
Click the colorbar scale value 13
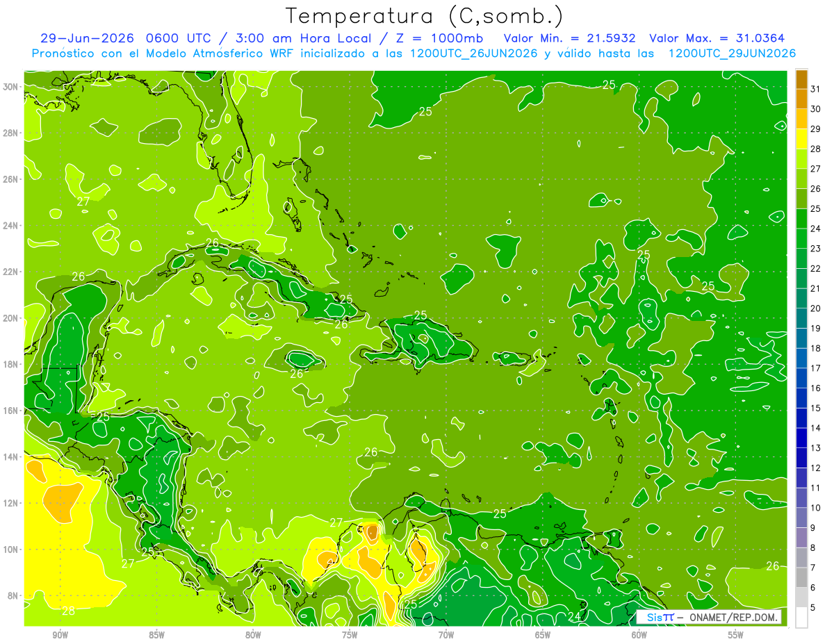[816, 448]
